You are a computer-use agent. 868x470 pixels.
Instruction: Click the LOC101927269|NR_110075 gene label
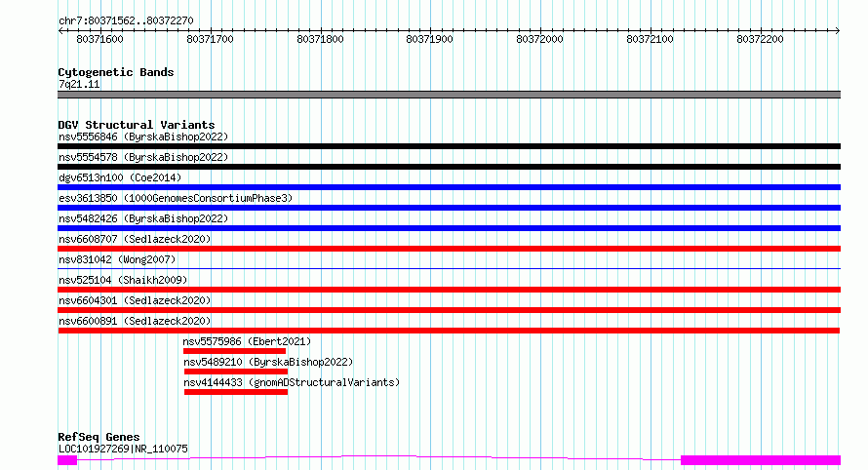click(x=123, y=449)
